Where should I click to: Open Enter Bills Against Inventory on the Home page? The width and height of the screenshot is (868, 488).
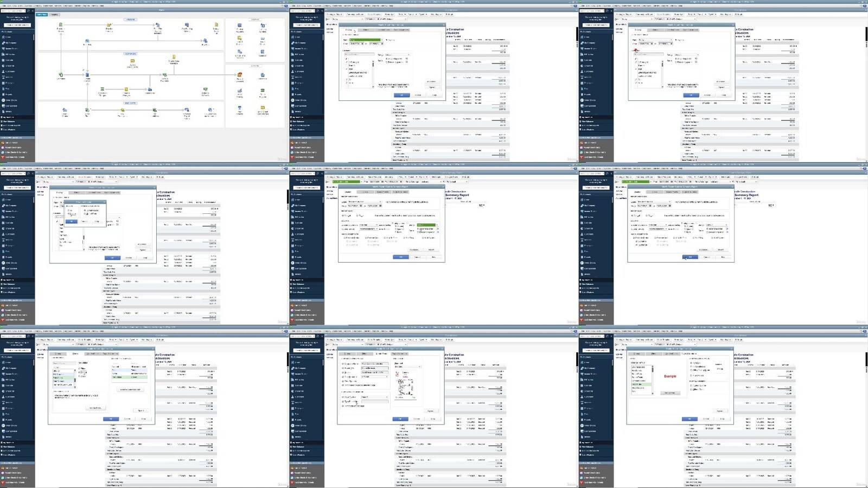(158, 26)
